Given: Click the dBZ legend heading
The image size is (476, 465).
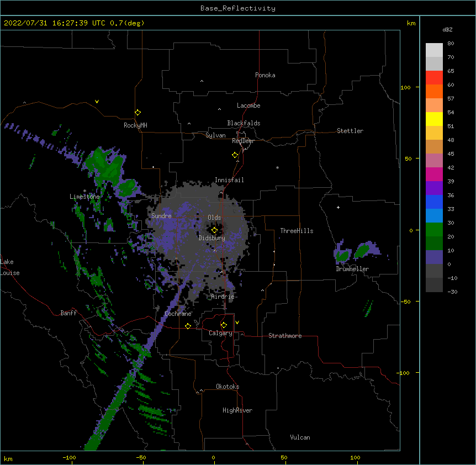Looking at the screenshot, I should pyautogui.click(x=447, y=29).
